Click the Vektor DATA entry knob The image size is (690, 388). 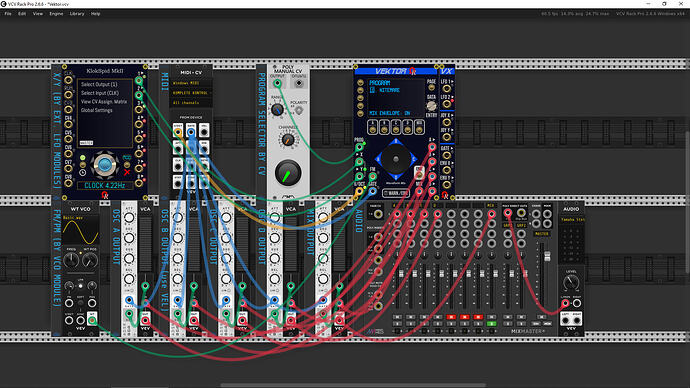coord(431,106)
